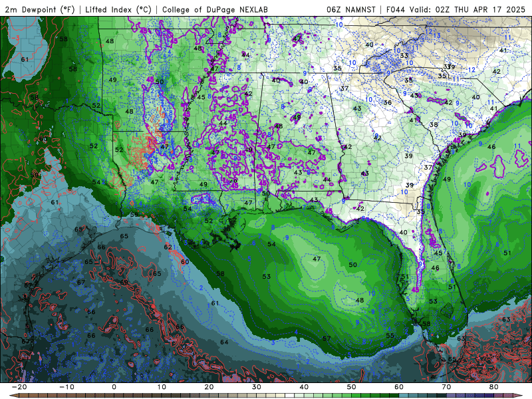532x399 pixels.
Task: Click the '60' label under the color scale
Action: pyautogui.click(x=399, y=387)
